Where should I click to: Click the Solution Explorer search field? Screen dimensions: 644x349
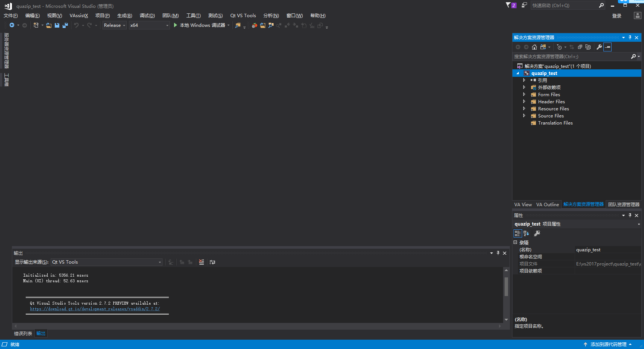pos(571,57)
